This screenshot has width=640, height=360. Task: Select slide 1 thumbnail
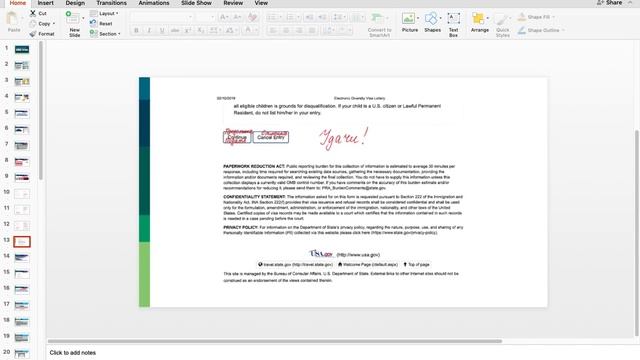pos(22,49)
